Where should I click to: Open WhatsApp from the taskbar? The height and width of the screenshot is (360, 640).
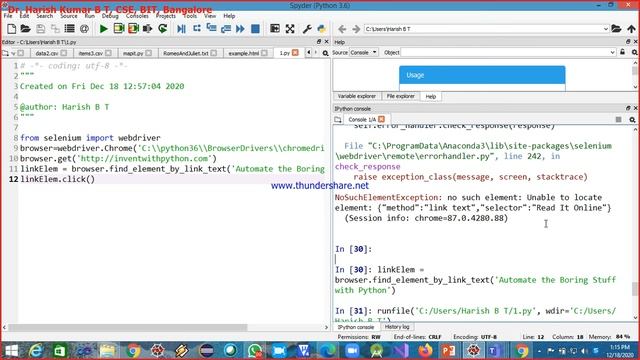point(255,351)
